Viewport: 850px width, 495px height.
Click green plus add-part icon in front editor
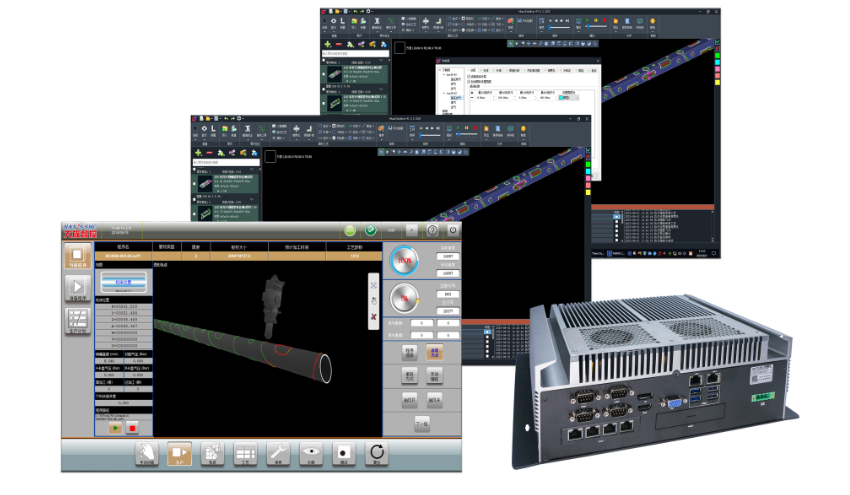(x=198, y=154)
